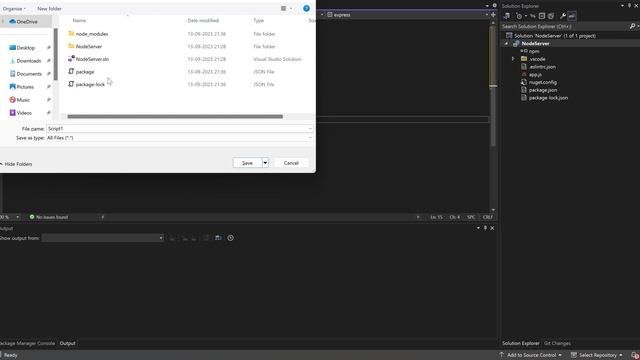Open Show output from dropdown
640x360 pixels.
coord(102,238)
